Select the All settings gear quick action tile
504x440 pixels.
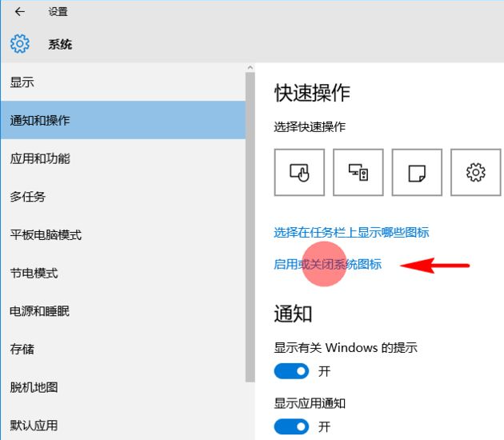475,172
